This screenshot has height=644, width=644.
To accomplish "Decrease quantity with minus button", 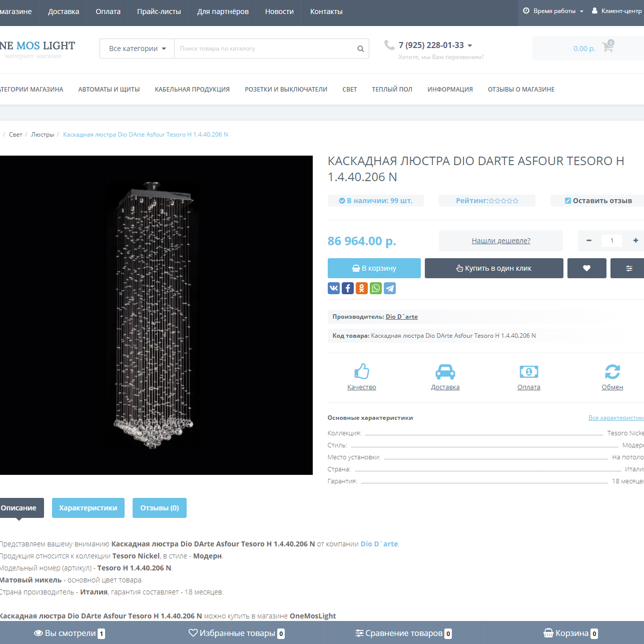I will click(589, 241).
